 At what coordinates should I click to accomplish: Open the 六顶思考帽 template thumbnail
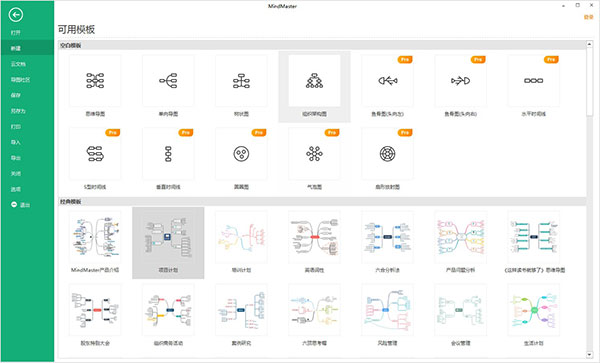[x=314, y=310]
